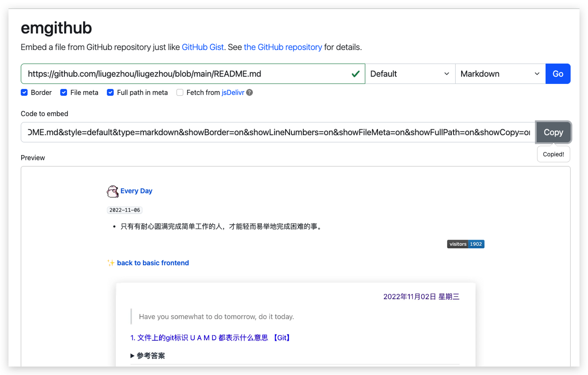Viewport: 588px width, 375px height.
Task: Click the green validation checkmark in URL field
Action: pyautogui.click(x=355, y=74)
